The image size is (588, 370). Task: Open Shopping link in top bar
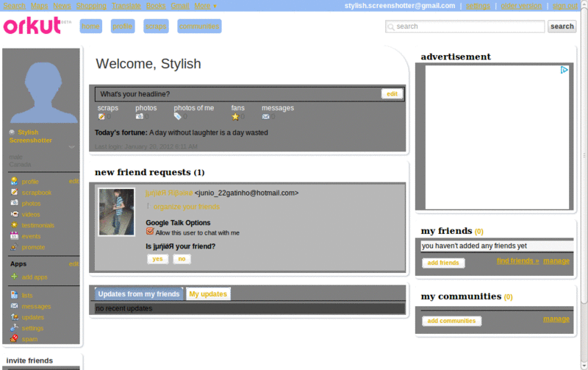pyautogui.click(x=91, y=6)
